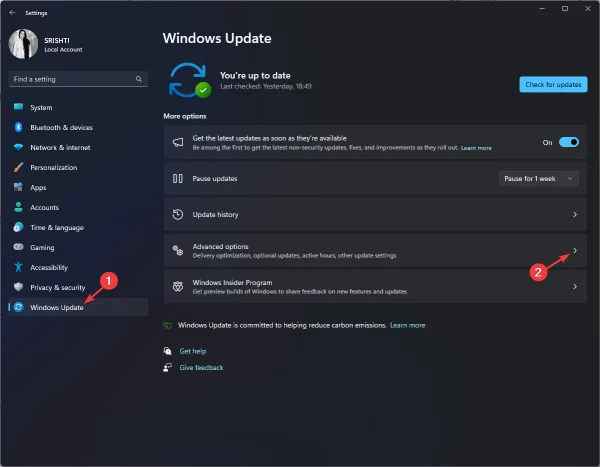Open Privacy & security label
Screen dimensions: 600x467
click(58, 287)
